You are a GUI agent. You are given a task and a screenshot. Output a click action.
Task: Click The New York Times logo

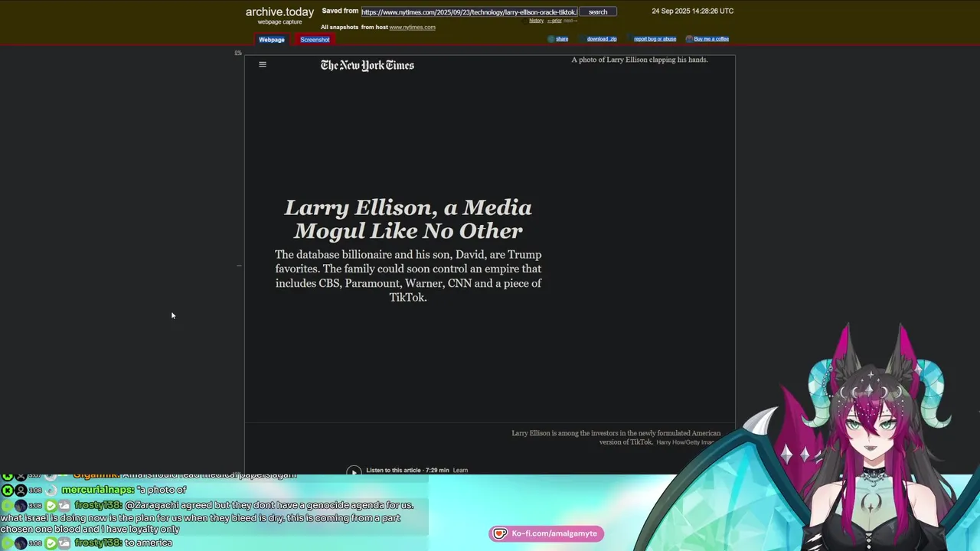[x=367, y=66]
